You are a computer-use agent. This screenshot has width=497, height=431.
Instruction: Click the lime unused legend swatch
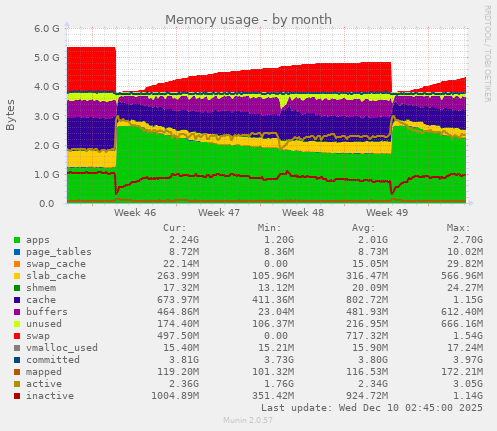17,324
